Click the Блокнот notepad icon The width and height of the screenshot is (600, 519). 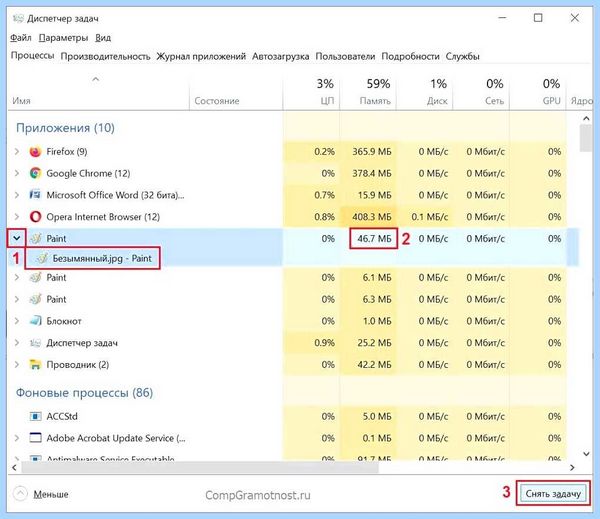35,320
